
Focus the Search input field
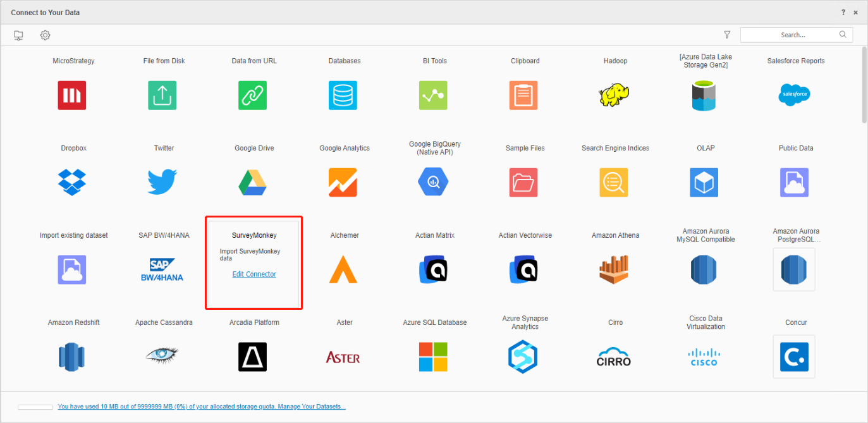tap(790, 35)
